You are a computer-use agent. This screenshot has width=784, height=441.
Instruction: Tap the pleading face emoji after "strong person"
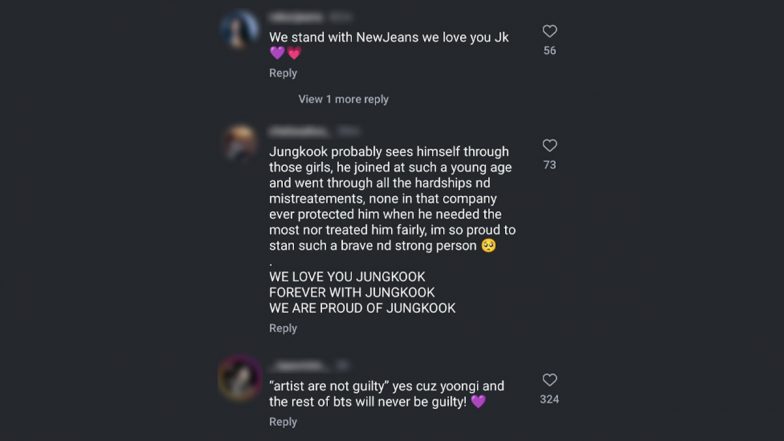[488, 246]
